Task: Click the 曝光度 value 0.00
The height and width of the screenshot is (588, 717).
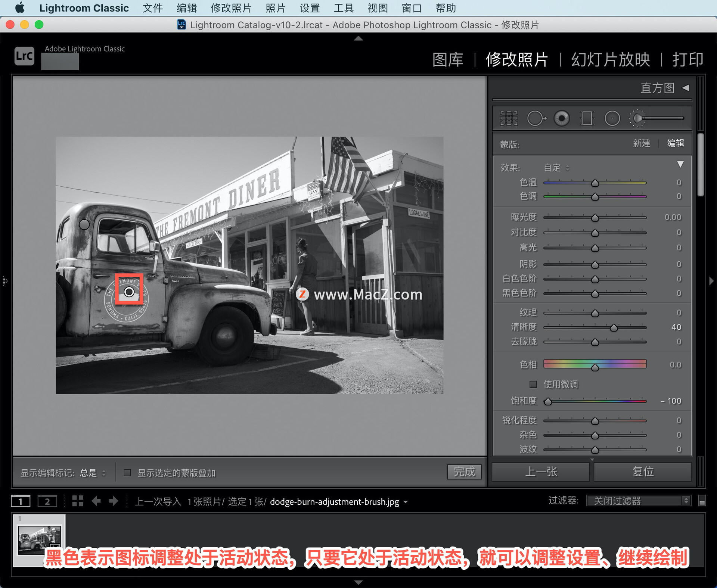Action: click(673, 217)
